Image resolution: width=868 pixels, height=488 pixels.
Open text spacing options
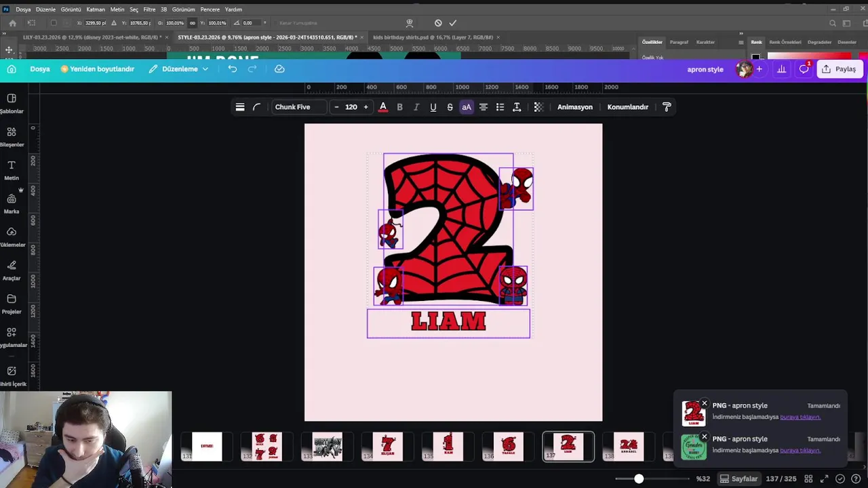[x=517, y=107]
